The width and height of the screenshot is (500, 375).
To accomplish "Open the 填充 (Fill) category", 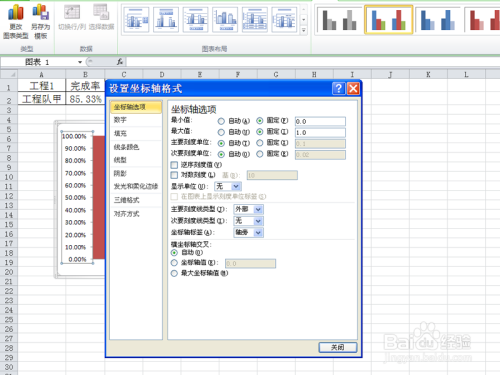I will pyautogui.click(x=136, y=133).
